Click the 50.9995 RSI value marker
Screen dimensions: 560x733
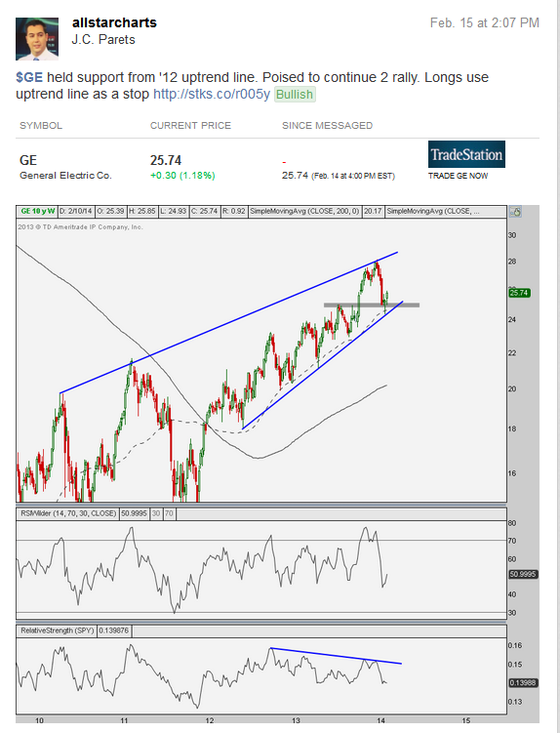click(x=523, y=574)
